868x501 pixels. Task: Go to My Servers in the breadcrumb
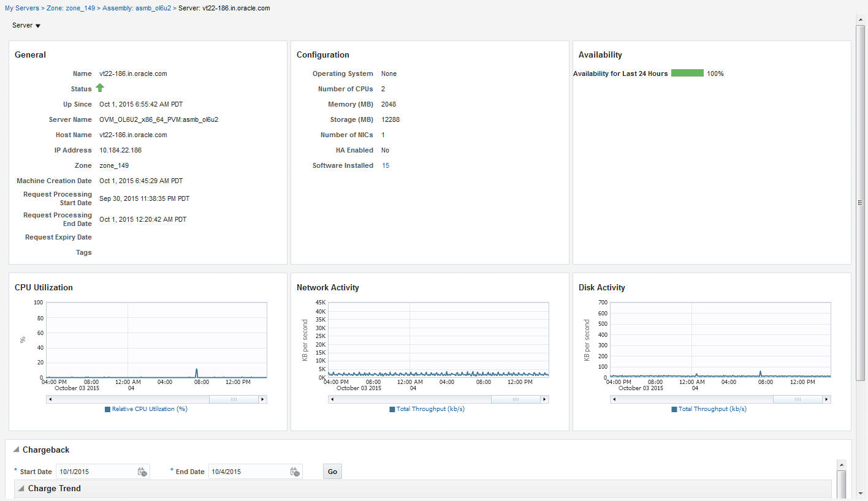click(x=22, y=9)
